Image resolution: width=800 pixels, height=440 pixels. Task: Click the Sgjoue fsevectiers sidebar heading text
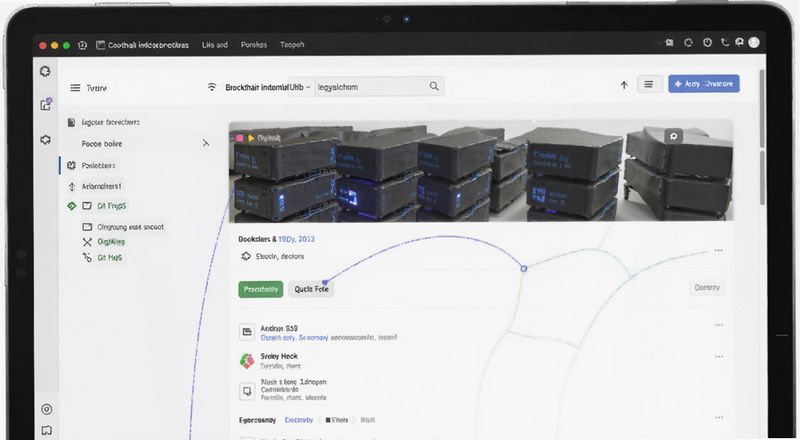pyautogui.click(x=111, y=122)
